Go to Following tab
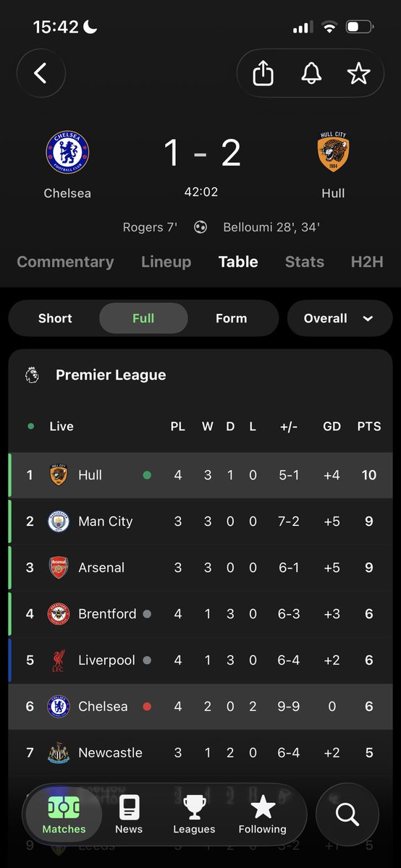This screenshot has height=868, width=401. (x=263, y=814)
